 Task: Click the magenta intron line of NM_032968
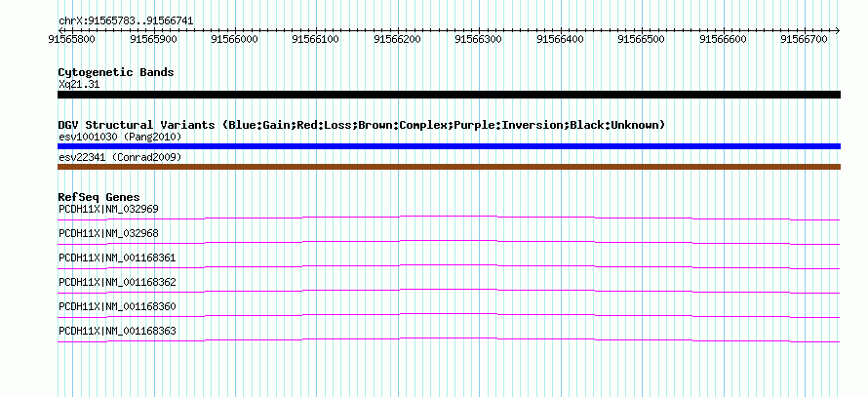pos(449,240)
